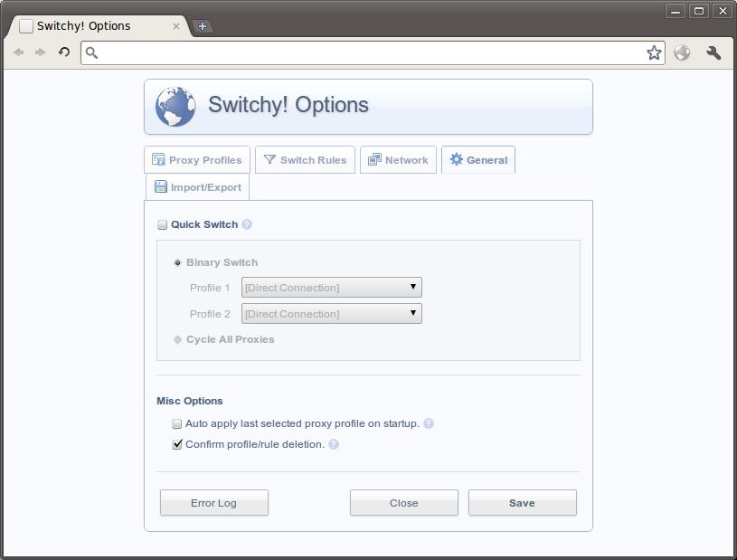
Task: Open the Network tab
Action: (x=398, y=160)
